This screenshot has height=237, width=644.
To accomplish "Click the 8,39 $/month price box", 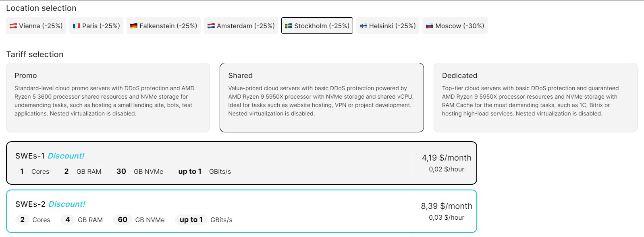I will coord(445,211).
